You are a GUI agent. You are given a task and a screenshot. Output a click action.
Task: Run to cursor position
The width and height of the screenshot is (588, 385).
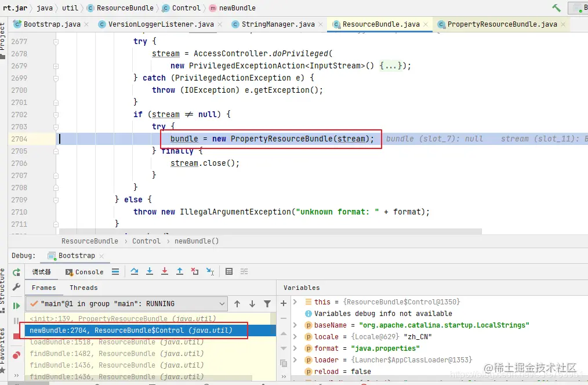point(210,272)
